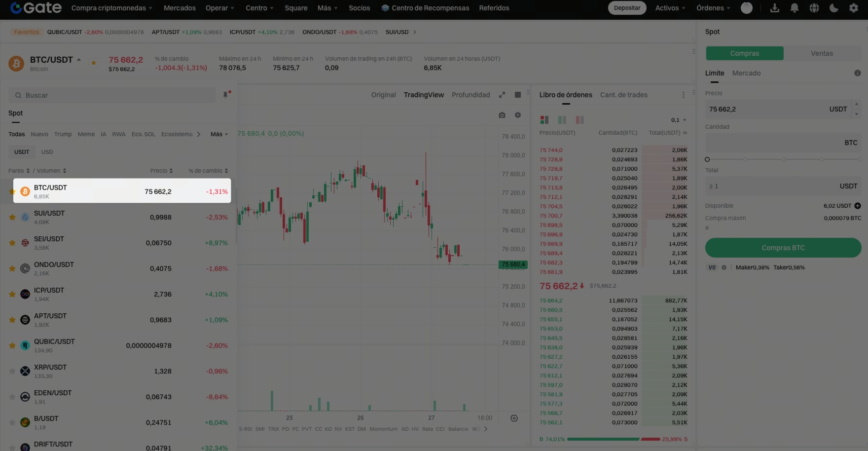
Task: Click plus icon to add USDT funds
Action: 858,206
